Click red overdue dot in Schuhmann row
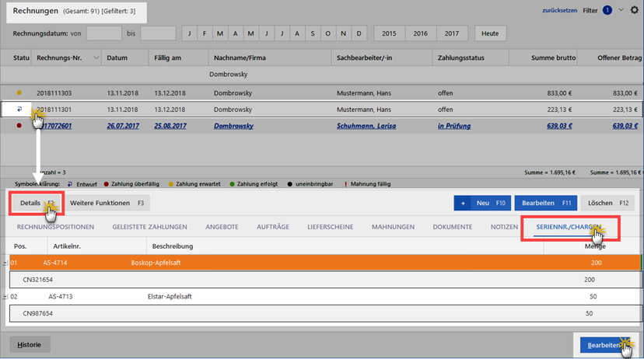 coord(19,126)
